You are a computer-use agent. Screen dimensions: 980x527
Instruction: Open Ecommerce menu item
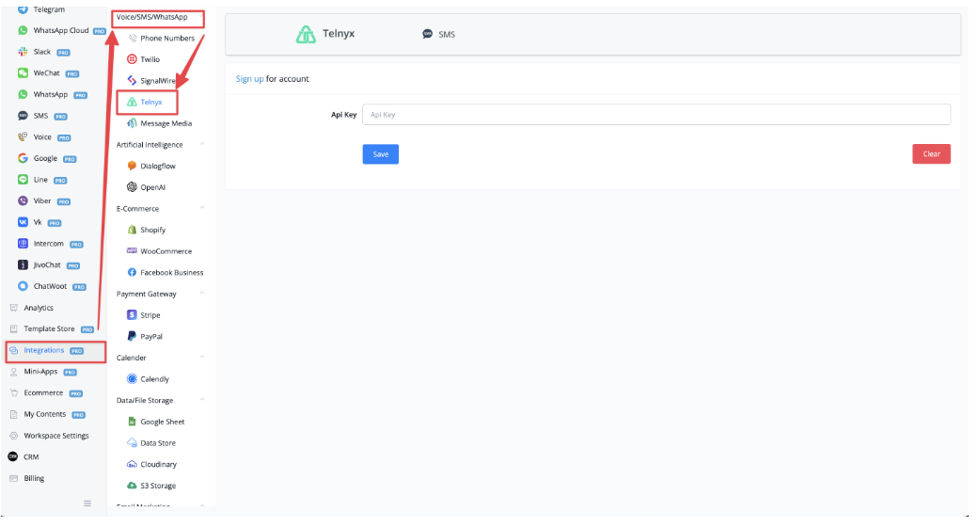point(46,392)
